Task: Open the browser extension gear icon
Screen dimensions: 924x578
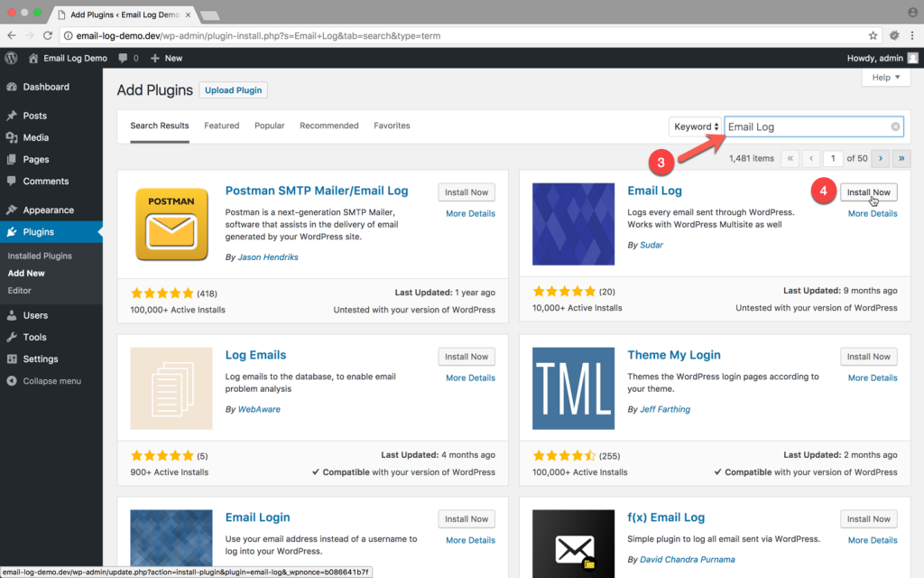Action: click(x=894, y=35)
